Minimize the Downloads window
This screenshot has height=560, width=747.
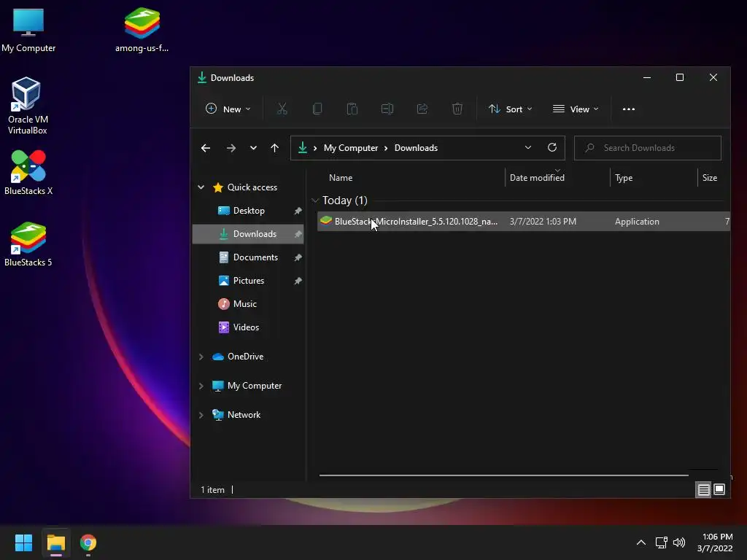[647, 77]
